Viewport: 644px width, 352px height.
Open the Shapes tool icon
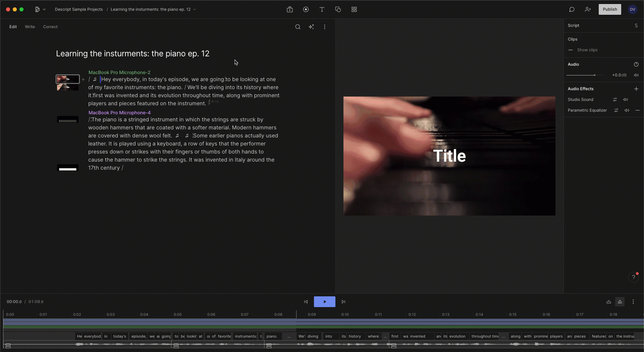(338, 9)
